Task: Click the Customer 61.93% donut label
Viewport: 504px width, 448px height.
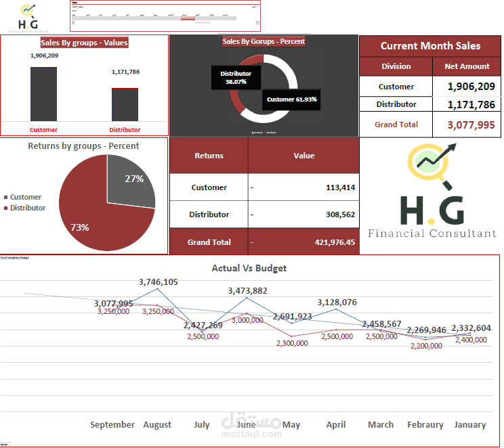Action: click(291, 99)
